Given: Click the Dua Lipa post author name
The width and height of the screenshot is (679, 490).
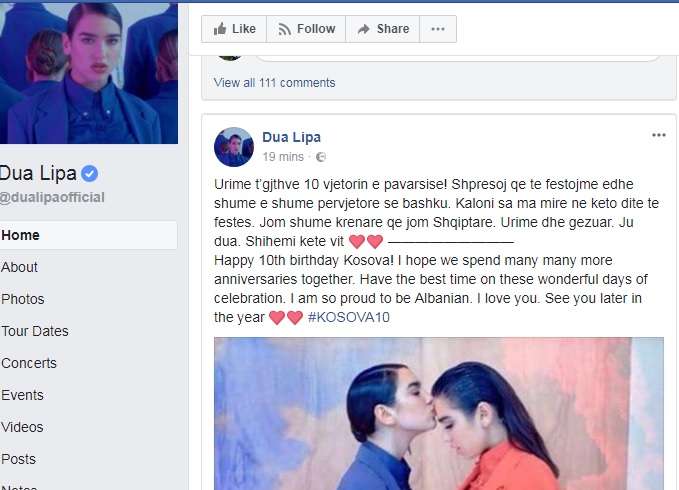Looking at the screenshot, I should 291,137.
